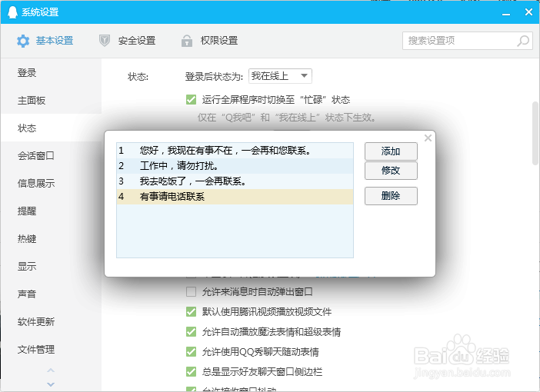Switch to the 权限设置 tab
The width and height of the screenshot is (540, 392).
pyautogui.click(x=209, y=41)
